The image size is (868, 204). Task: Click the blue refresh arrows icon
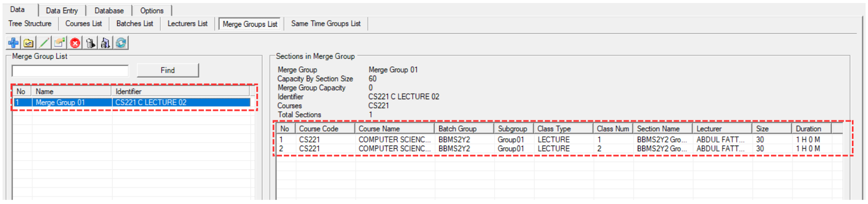(x=121, y=43)
